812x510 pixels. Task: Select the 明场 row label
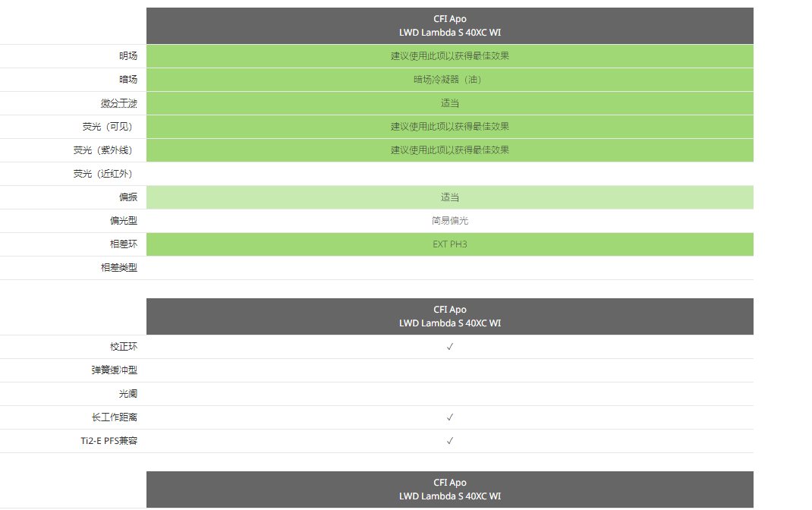[x=128, y=56]
